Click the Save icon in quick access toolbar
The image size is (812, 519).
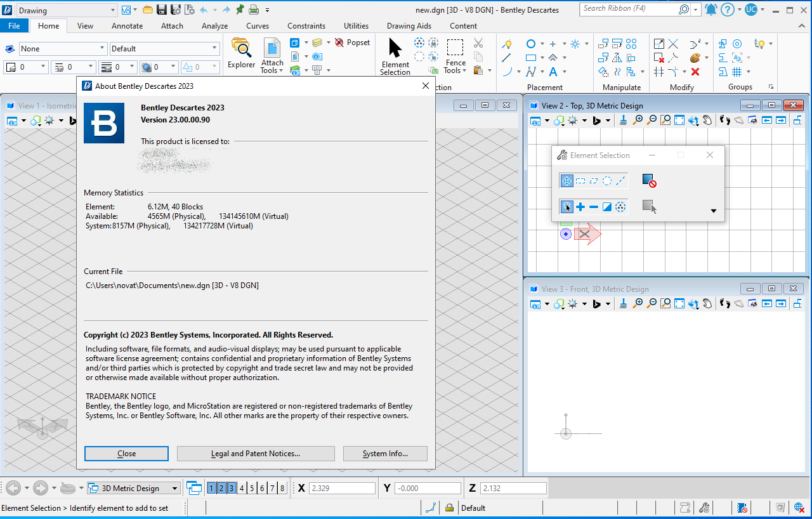pyautogui.click(x=162, y=10)
